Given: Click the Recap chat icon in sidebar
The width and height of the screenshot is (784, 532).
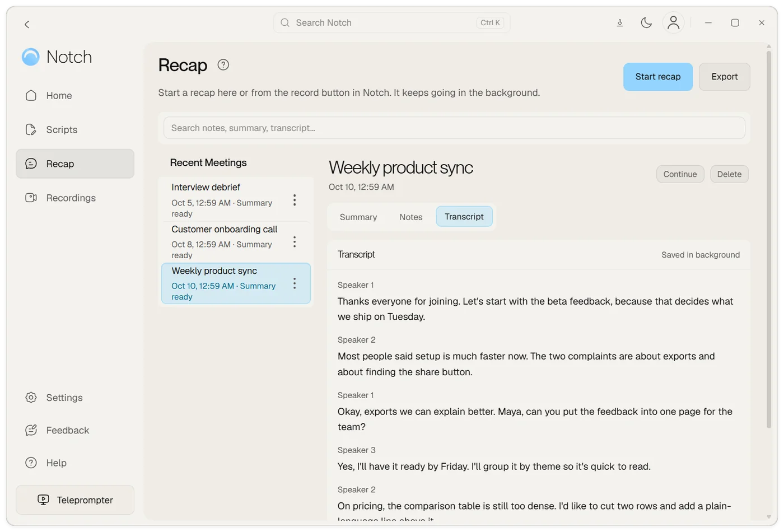Looking at the screenshot, I should tap(31, 164).
